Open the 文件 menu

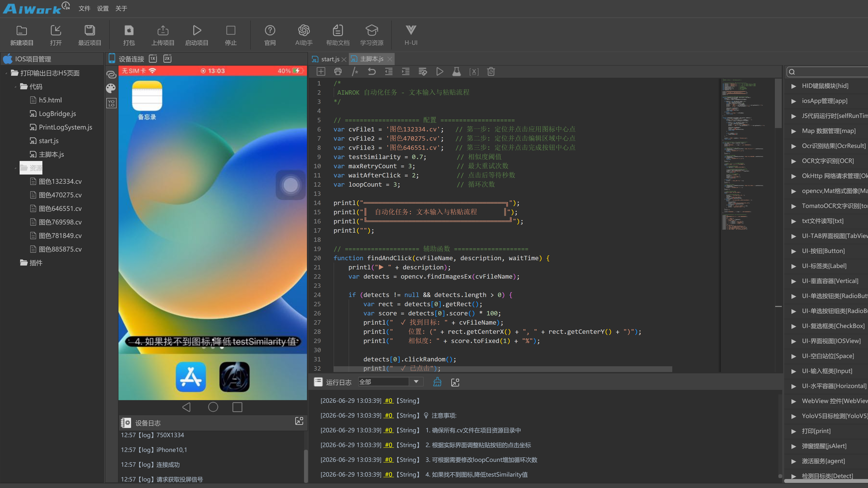[84, 8]
